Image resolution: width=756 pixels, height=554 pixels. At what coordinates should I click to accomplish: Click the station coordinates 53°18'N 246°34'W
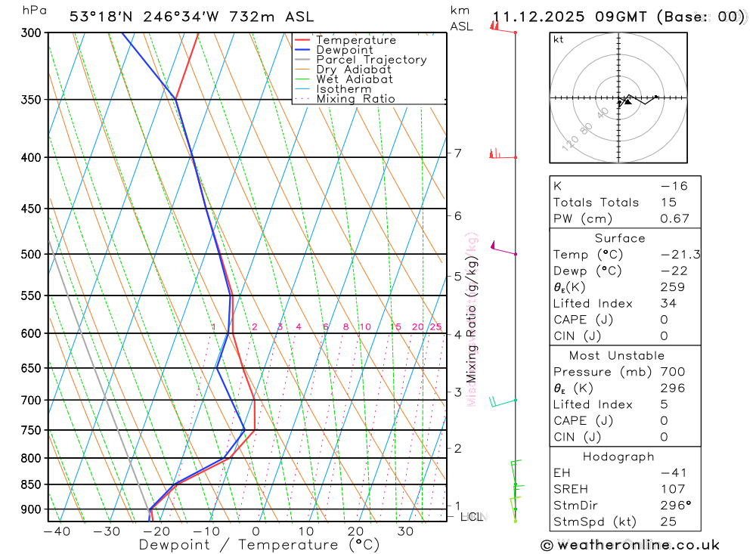point(144,17)
